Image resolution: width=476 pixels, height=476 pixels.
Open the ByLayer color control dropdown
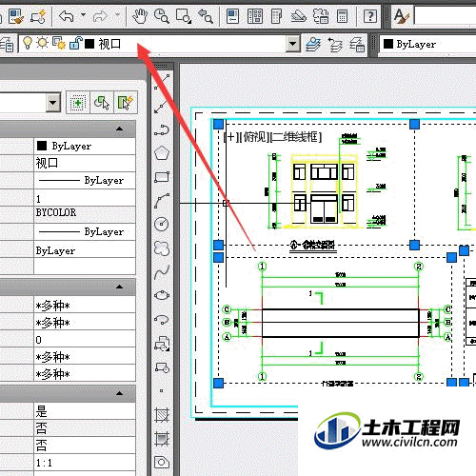pos(427,44)
